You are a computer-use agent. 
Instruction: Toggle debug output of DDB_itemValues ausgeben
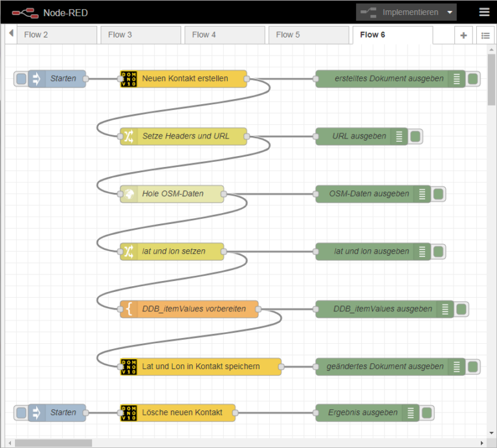pos(461,309)
